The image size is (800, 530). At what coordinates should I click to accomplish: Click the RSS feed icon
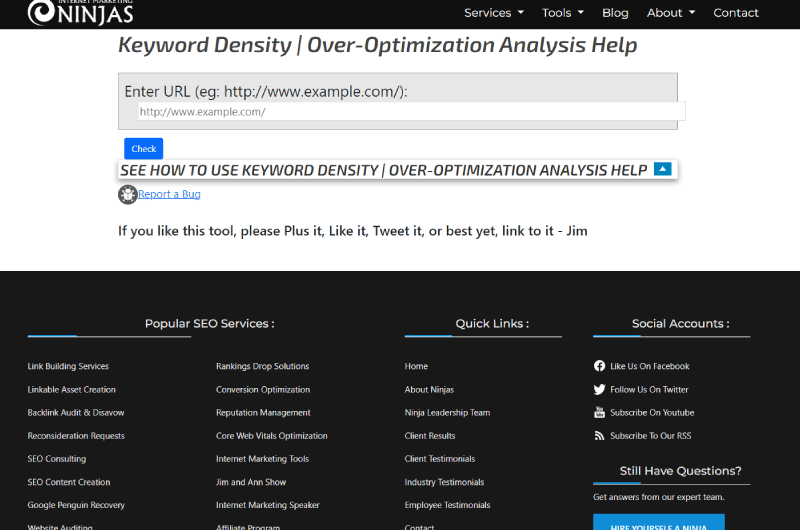(x=599, y=436)
